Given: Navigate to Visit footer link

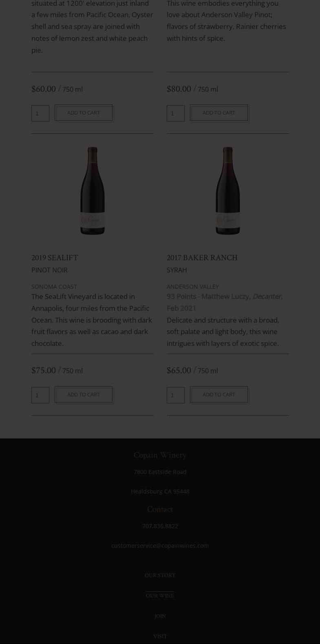Looking at the screenshot, I should 160,637.
